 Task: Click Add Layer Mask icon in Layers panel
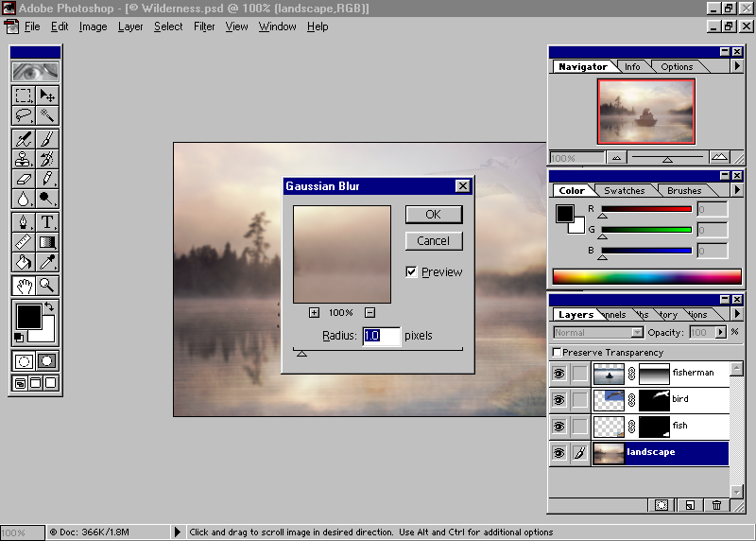[661, 505]
